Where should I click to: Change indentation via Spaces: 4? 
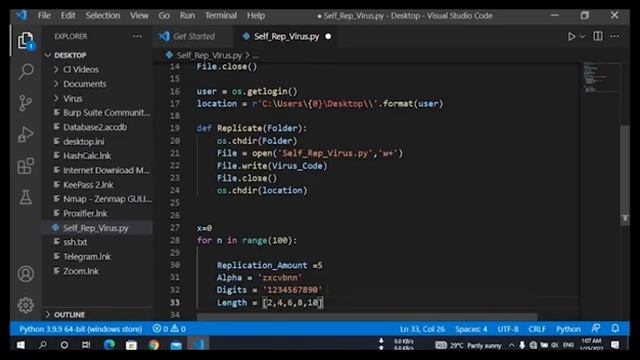[x=471, y=329]
